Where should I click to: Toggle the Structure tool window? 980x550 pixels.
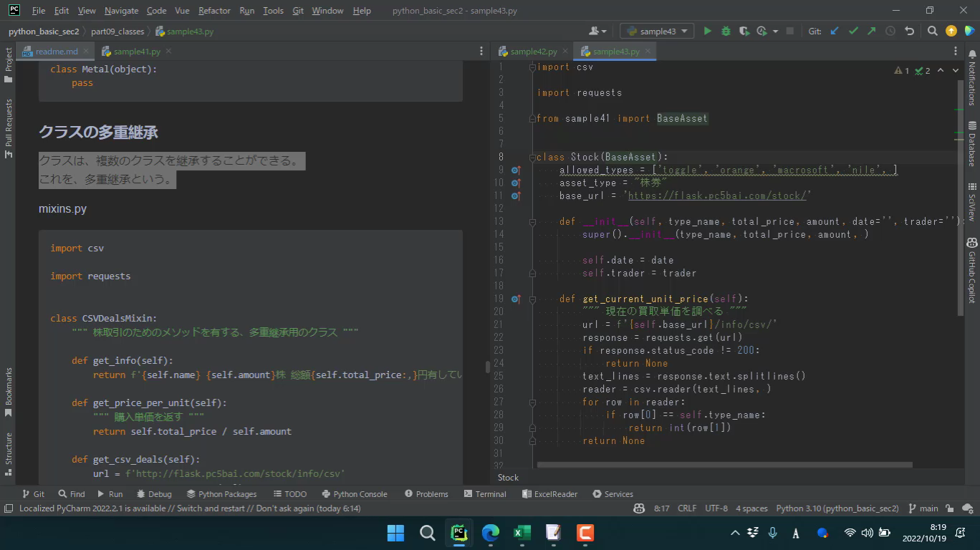click(9, 453)
